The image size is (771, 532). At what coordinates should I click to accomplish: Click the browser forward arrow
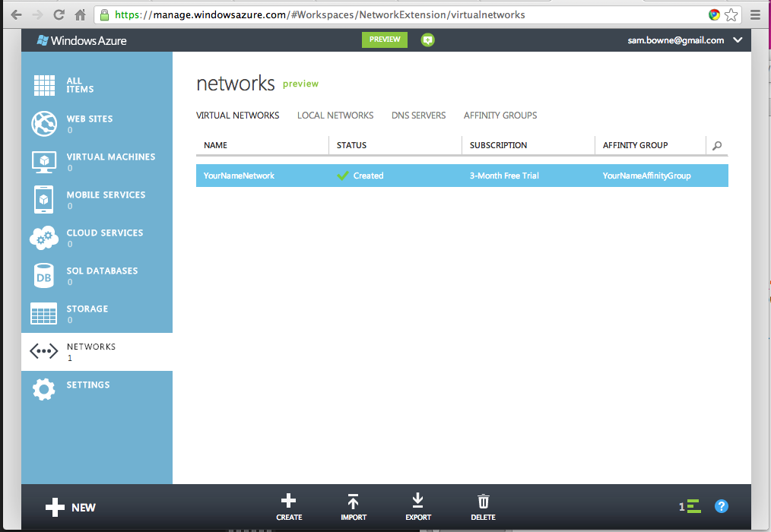37,14
